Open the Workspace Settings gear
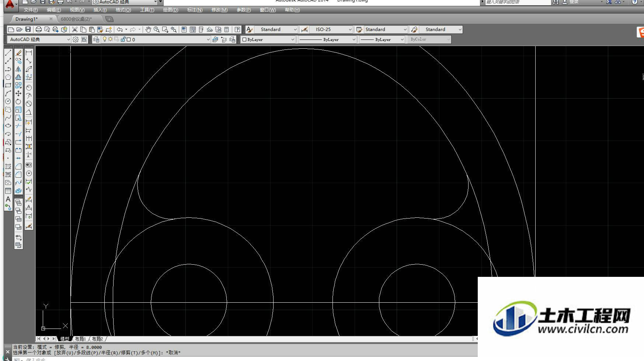 [76, 39]
